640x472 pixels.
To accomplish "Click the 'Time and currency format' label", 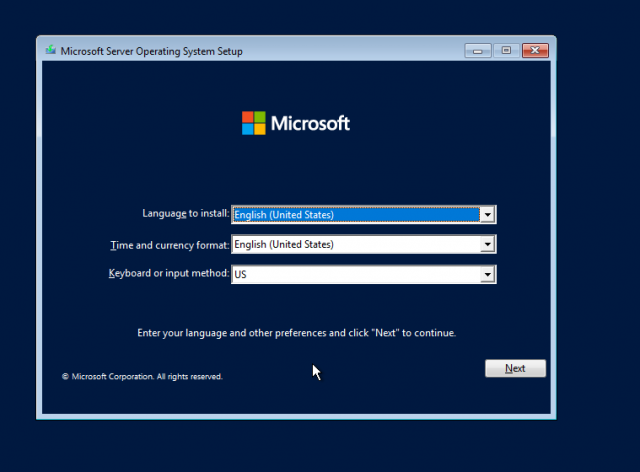I will pyautogui.click(x=169, y=244).
